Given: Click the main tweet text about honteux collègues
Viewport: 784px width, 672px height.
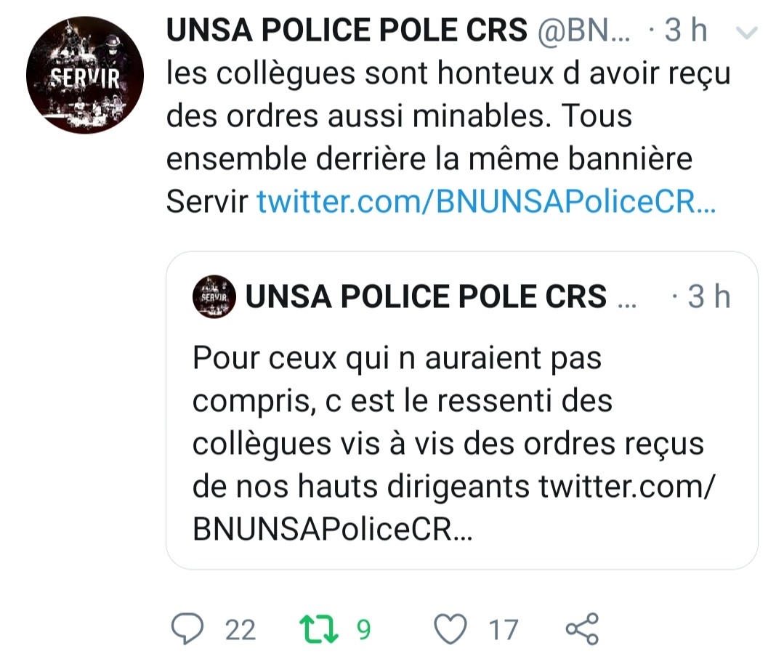Looking at the screenshot, I should pyautogui.click(x=436, y=116).
